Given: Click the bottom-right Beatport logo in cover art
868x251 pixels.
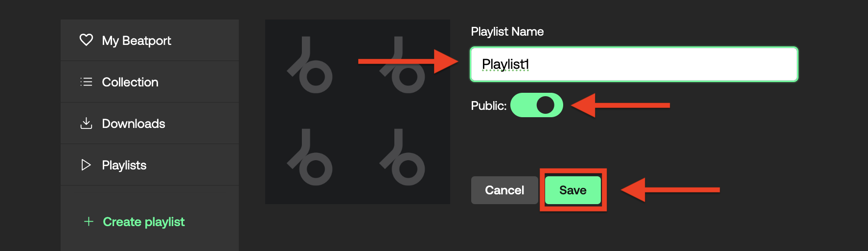Looking at the screenshot, I should [402, 157].
